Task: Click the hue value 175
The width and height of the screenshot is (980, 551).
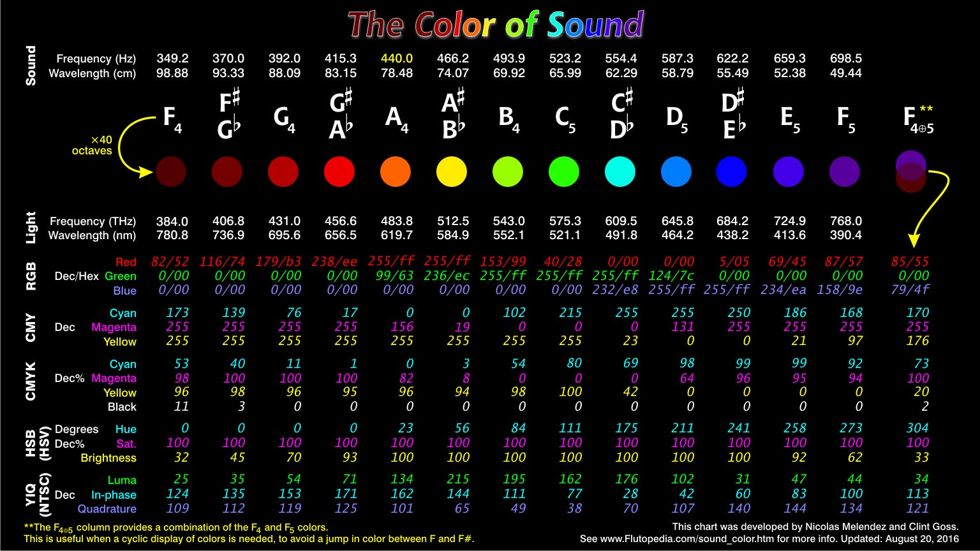Action: pyautogui.click(x=627, y=428)
